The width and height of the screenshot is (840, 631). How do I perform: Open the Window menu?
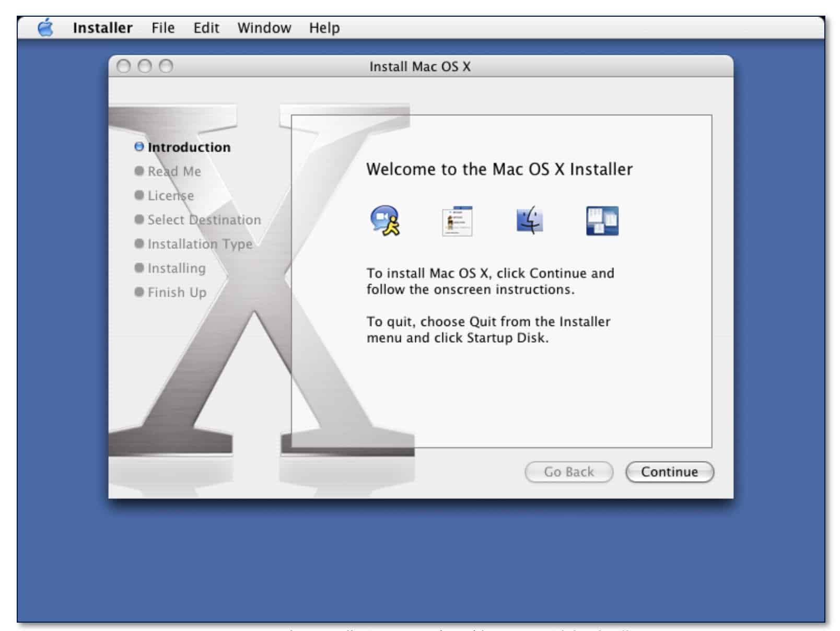(264, 28)
